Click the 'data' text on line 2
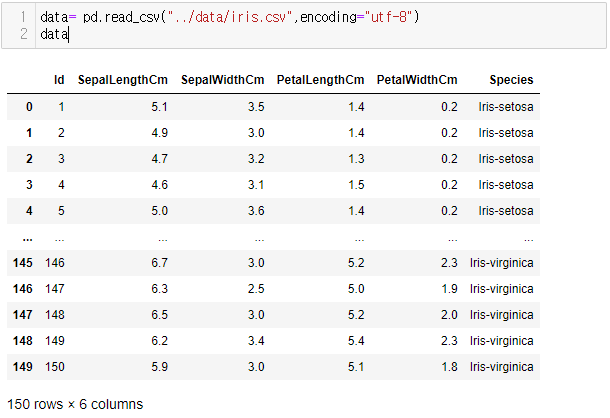This screenshot has height=418, width=610. 54,34
